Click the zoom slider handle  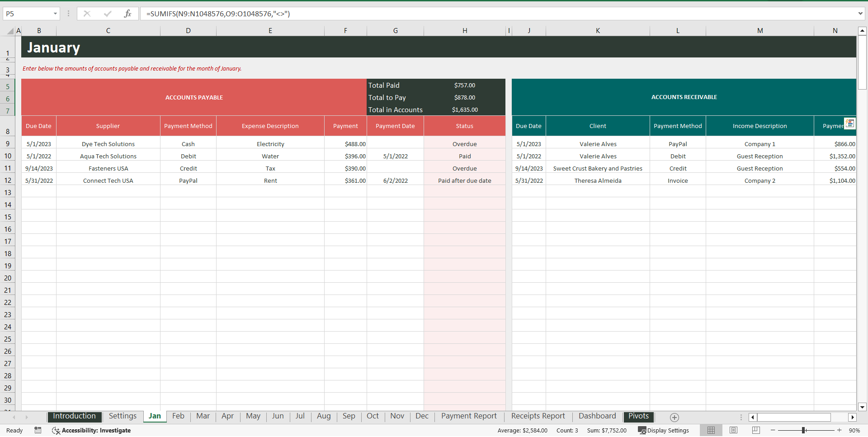click(804, 430)
